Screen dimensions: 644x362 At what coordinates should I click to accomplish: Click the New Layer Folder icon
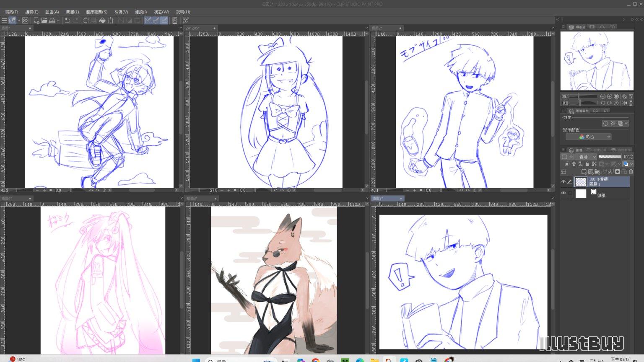(597, 172)
